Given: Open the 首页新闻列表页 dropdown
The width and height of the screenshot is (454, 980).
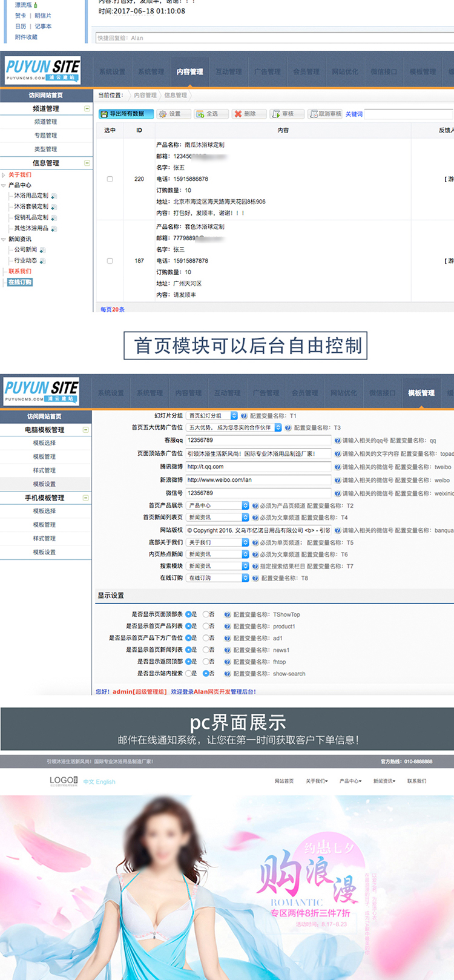Looking at the screenshot, I should 217,518.
